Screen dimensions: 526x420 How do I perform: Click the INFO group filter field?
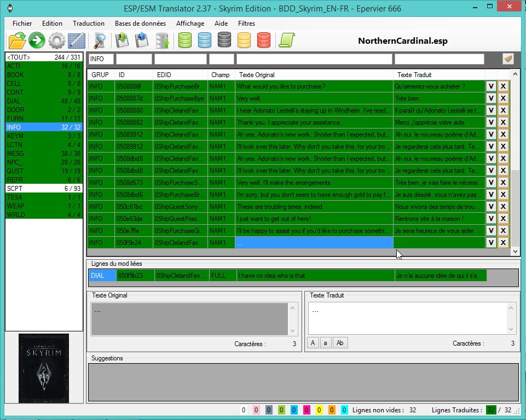click(101, 59)
